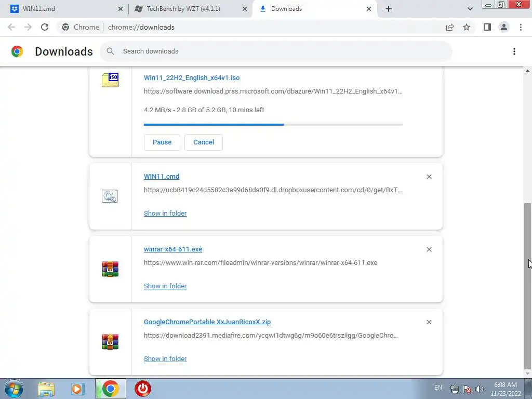
Task: Click the scrollbar down arrow
Action: [x=527, y=374]
